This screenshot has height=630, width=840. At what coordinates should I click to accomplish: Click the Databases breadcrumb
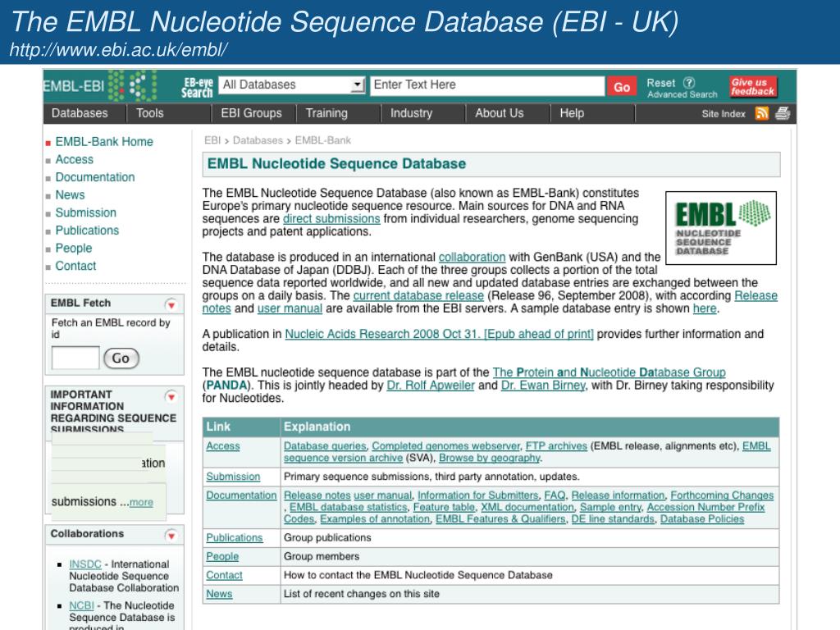pyautogui.click(x=258, y=140)
